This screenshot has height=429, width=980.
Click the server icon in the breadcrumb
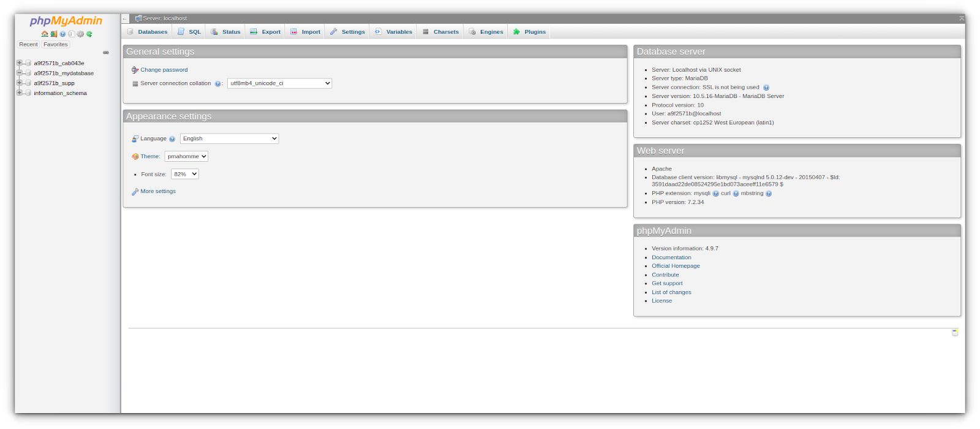(x=138, y=18)
